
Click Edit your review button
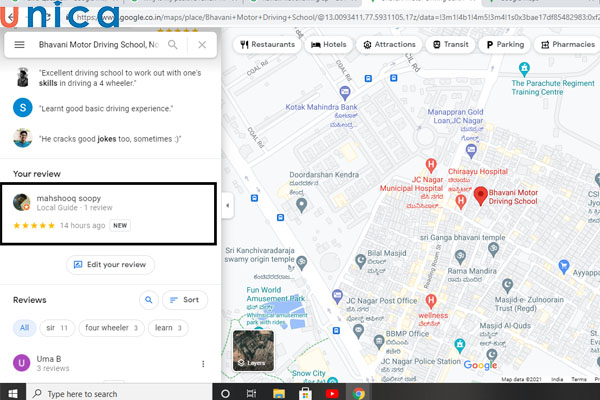[x=110, y=264]
